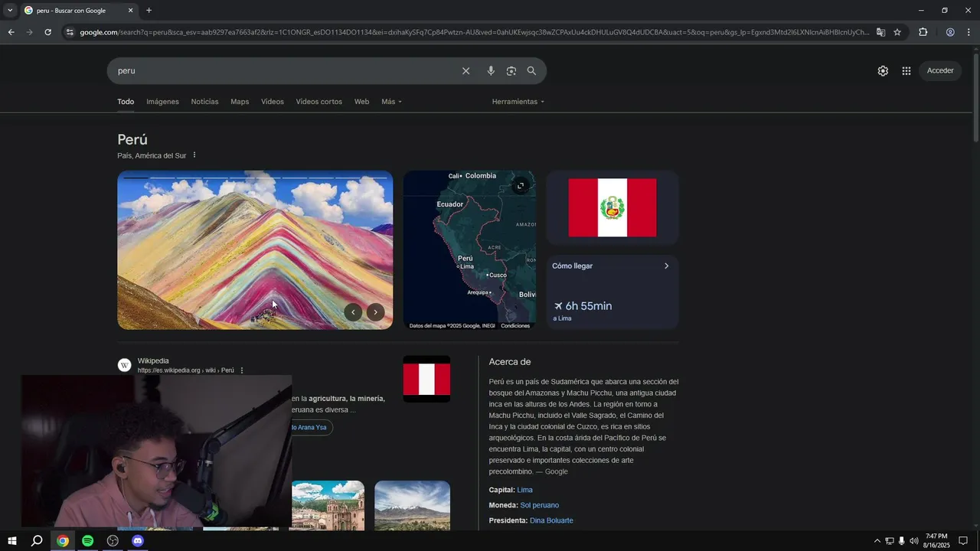This screenshot has height=551, width=980.
Task: Open Google quick settings gear
Action: [883, 70]
